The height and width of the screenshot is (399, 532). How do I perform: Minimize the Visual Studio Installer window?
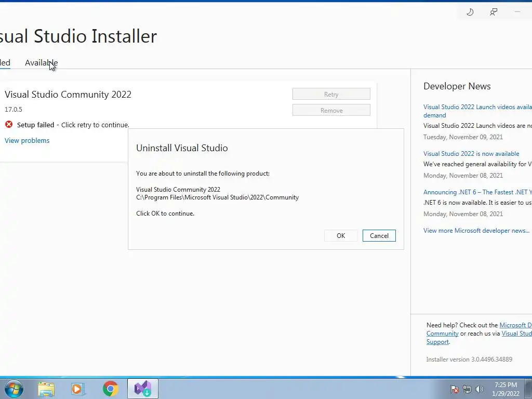point(517,12)
